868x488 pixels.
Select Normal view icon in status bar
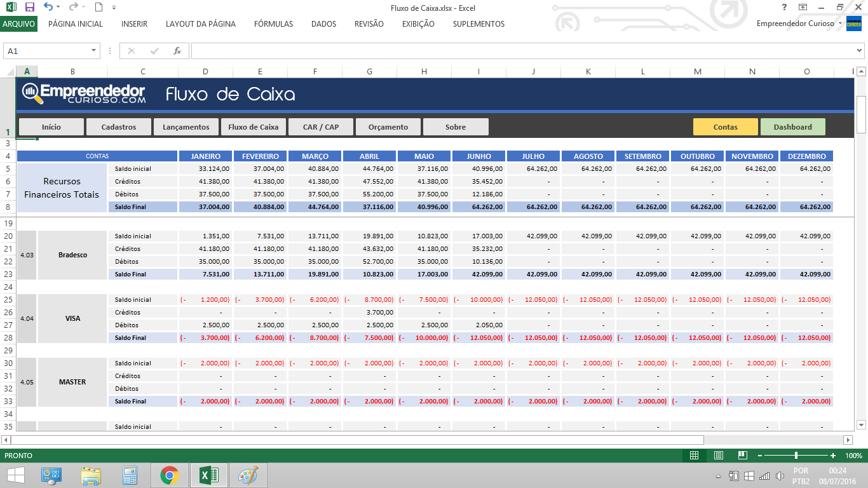click(x=694, y=456)
